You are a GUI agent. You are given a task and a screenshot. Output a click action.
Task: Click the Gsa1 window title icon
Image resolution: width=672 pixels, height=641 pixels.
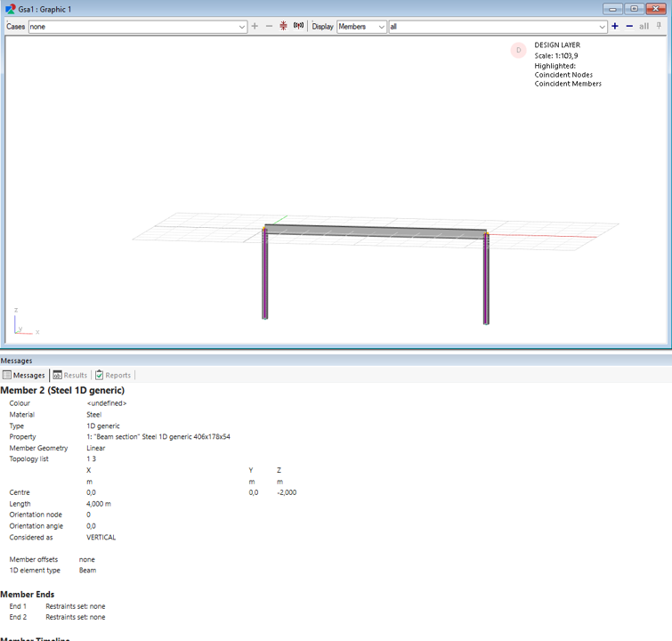(x=10, y=9)
